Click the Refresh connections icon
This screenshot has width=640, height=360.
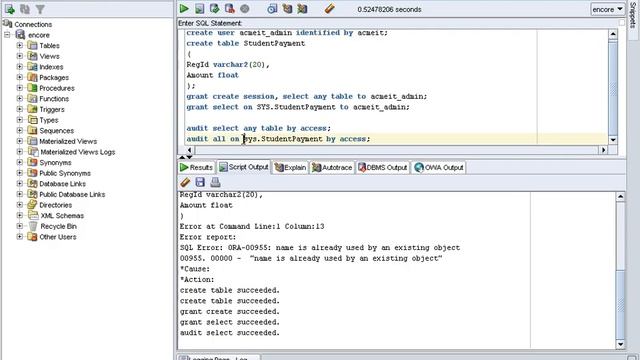pyautogui.click(x=25, y=9)
